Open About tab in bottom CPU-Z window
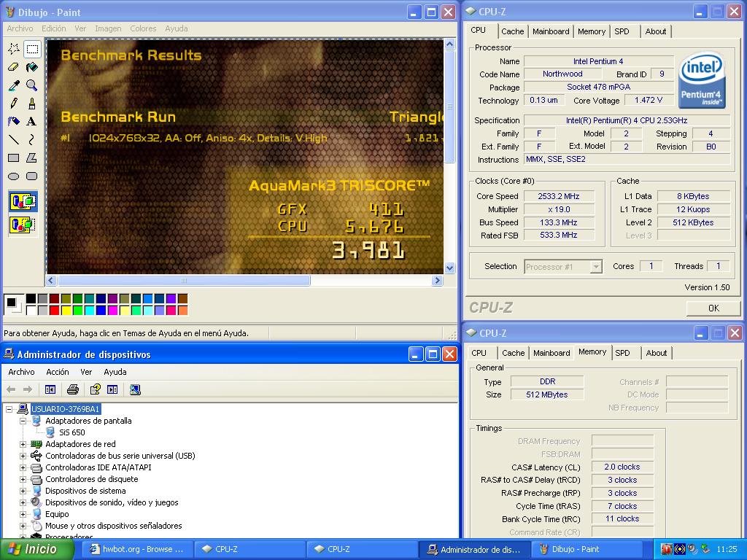This screenshot has height=560, width=747. [x=657, y=353]
